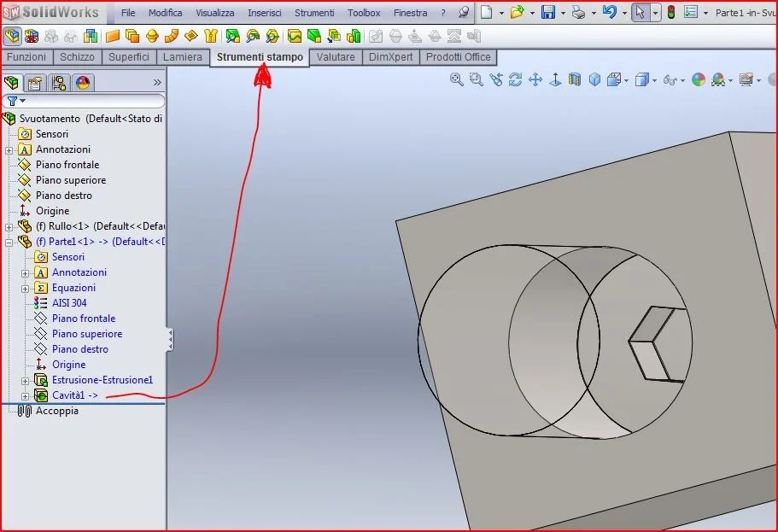The height and width of the screenshot is (532, 778).
Task: Open the ConfigurationManager panel tab
Action: point(59,82)
